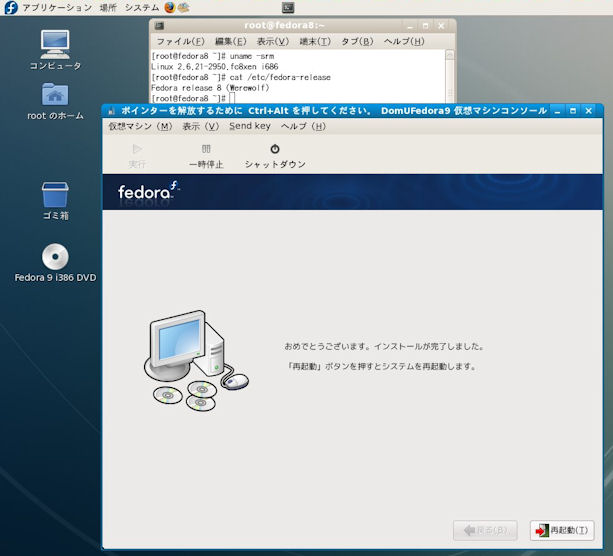Screen dimensions: 613x556
Task: Open the Fedora logo Applications menu icon
Action: (x=11, y=7)
